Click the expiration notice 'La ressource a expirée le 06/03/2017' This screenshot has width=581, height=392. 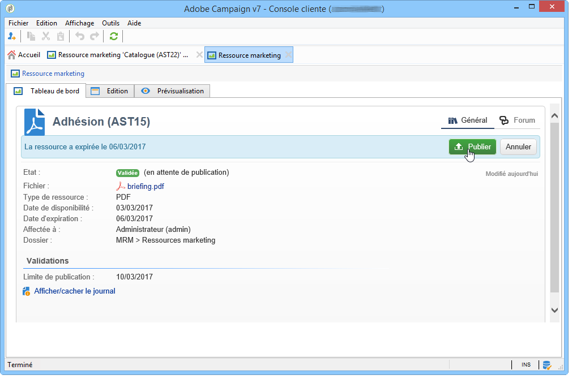point(85,147)
